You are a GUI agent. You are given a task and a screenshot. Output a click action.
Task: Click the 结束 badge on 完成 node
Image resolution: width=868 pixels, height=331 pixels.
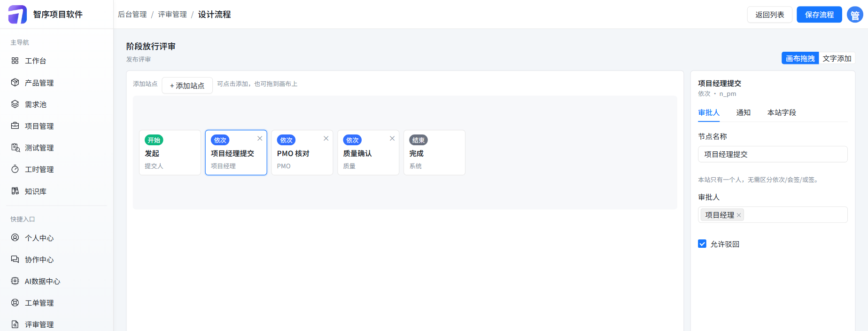[x=418, y=140]
